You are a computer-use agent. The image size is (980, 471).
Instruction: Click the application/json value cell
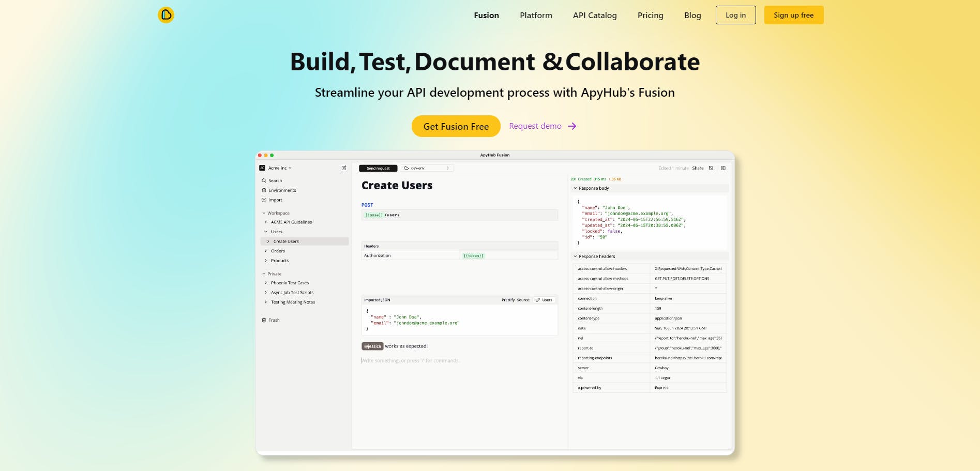point(688,318)
